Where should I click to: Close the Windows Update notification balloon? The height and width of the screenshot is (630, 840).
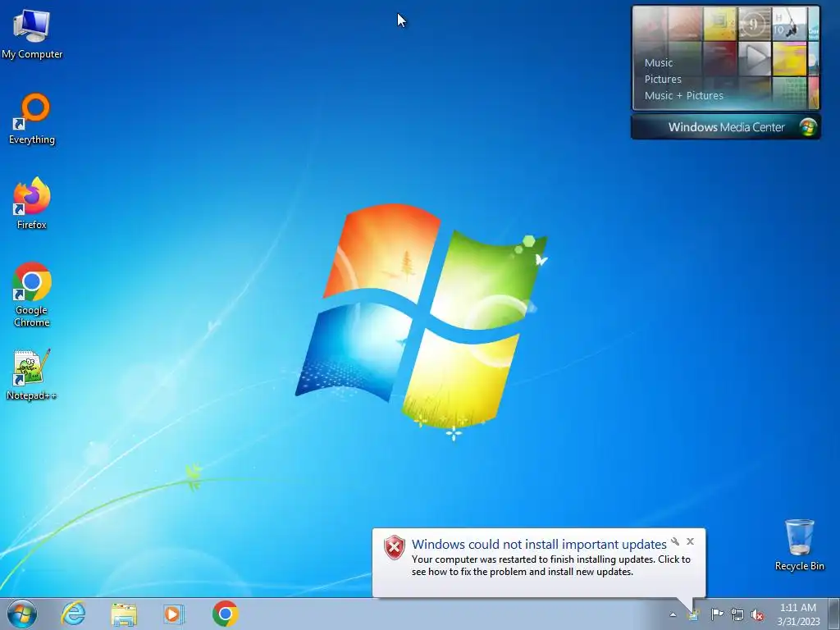tap(691, 541)
